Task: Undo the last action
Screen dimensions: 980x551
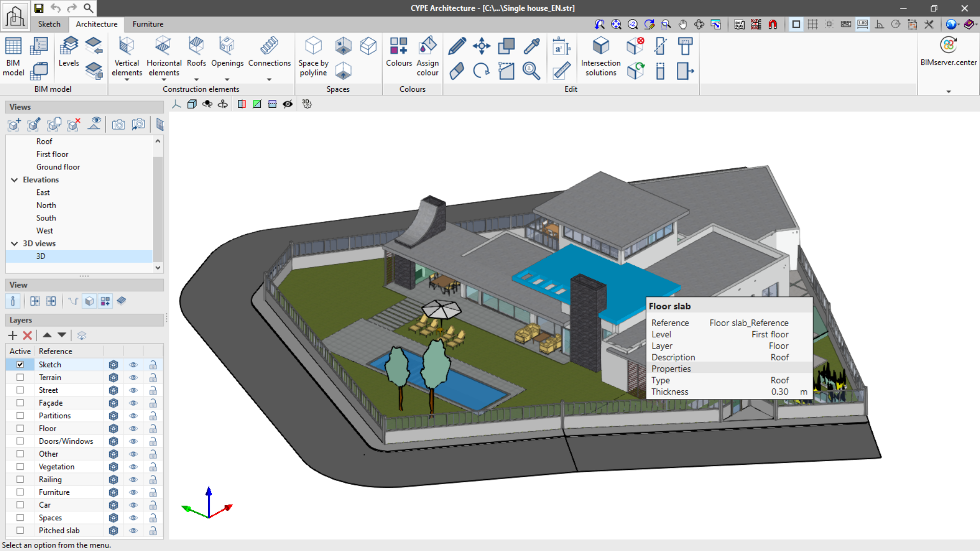Action: (56, 8)
